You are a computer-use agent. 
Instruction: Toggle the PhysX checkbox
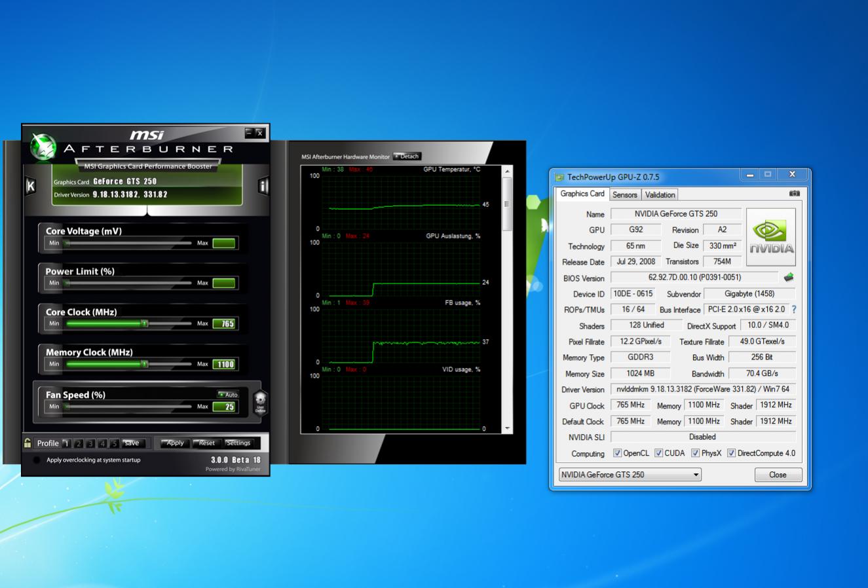695,453
